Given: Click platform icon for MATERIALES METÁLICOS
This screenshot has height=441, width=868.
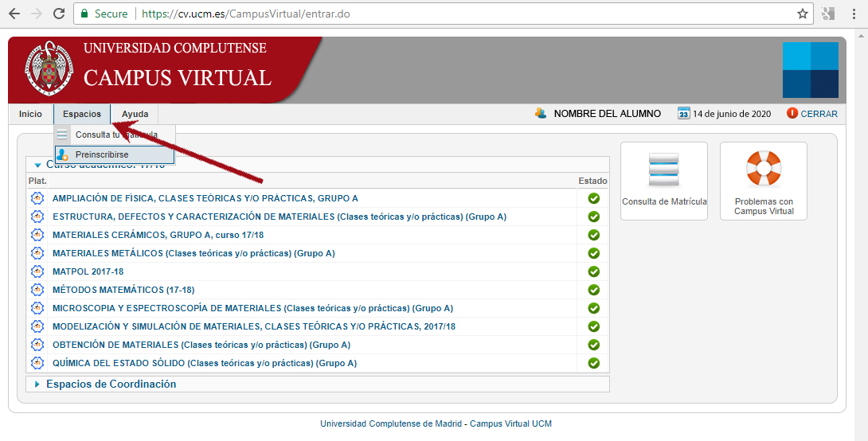Looking at the screenshot, I should (37, 253).
